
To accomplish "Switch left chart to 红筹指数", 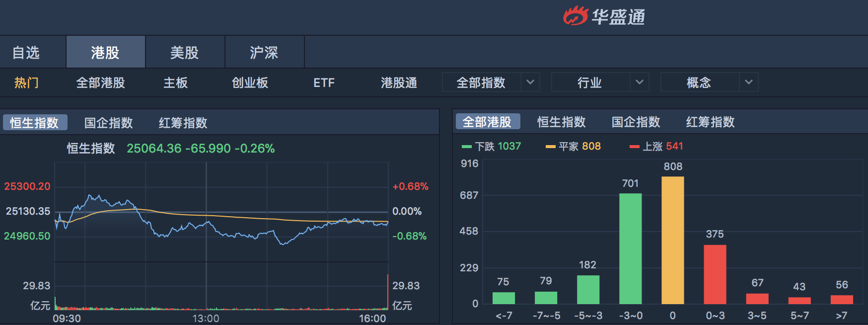I will pyautogui.click(x=183, y=123).
